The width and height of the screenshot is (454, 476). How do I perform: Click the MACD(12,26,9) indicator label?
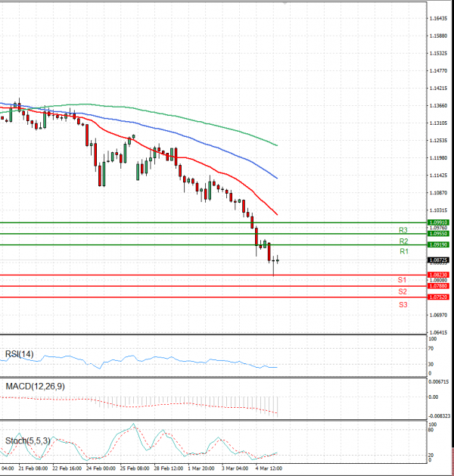36,387
